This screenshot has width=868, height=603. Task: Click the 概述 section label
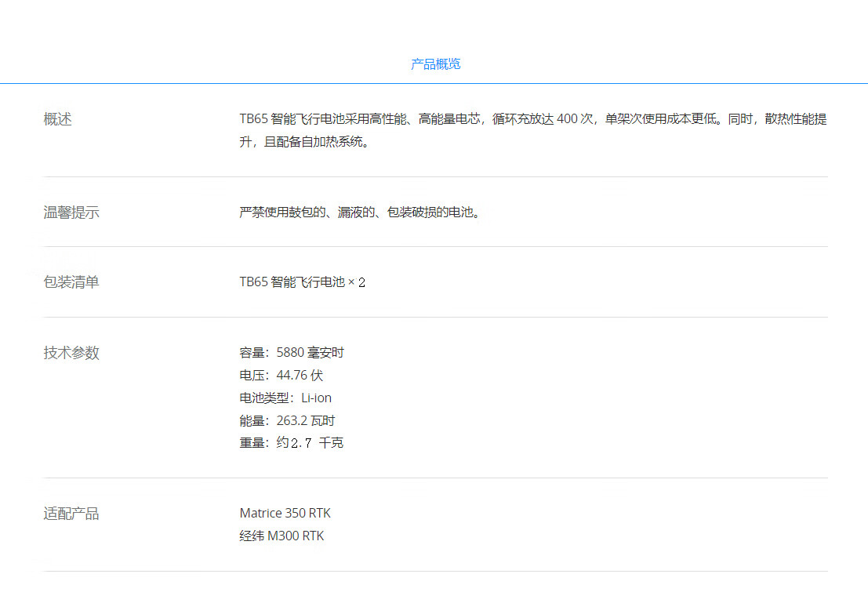57,120
